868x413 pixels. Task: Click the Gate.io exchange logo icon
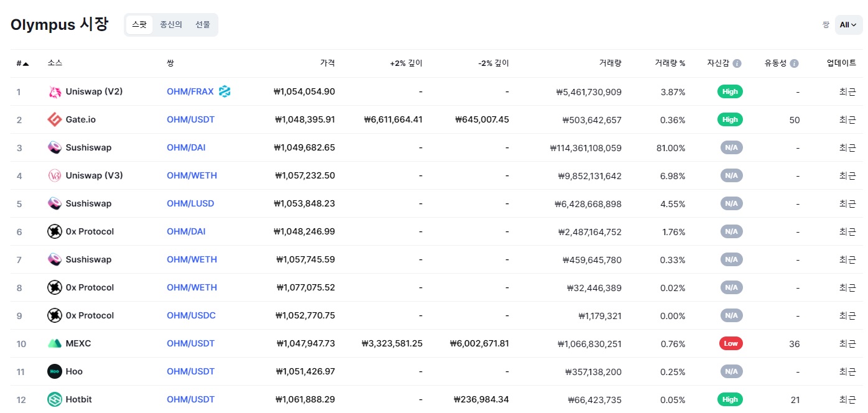click(x=55, y=119)
